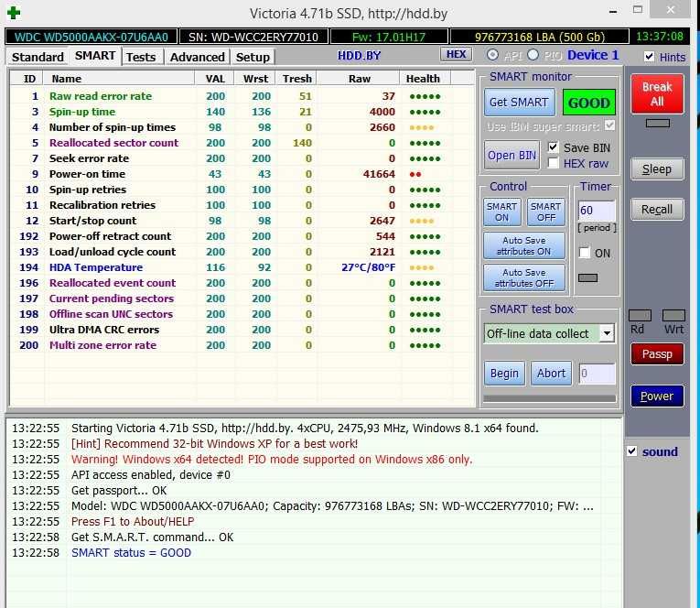The height and width of the screenshot is (608, 700).
Task: Click the SMART status = GOOD log line
Action: pos(131,553)
